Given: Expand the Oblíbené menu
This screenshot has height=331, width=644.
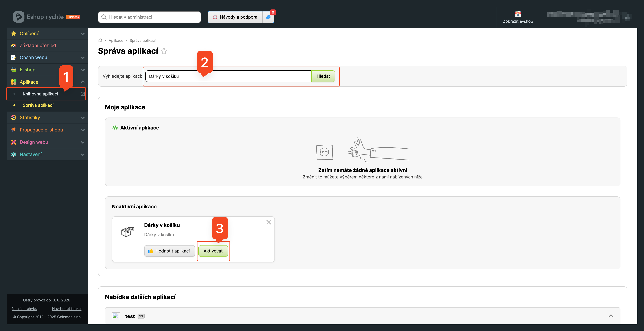Looking at the screenshot, I should [x=82, y=34].
